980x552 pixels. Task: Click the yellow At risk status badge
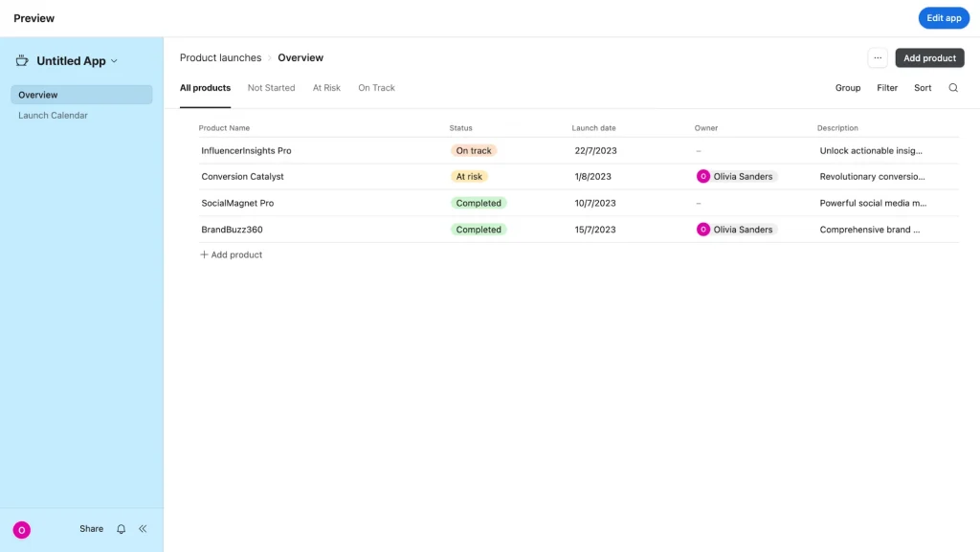469,177
